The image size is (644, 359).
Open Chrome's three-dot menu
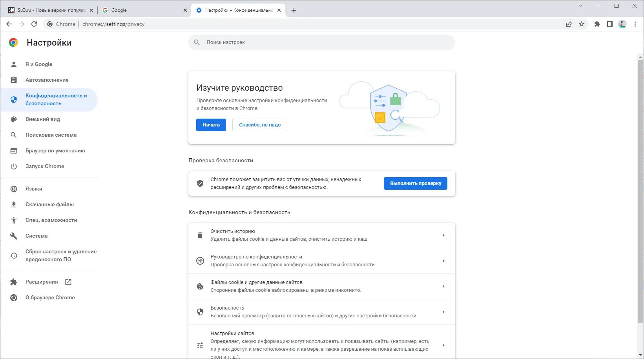click(x=635, y=24)
